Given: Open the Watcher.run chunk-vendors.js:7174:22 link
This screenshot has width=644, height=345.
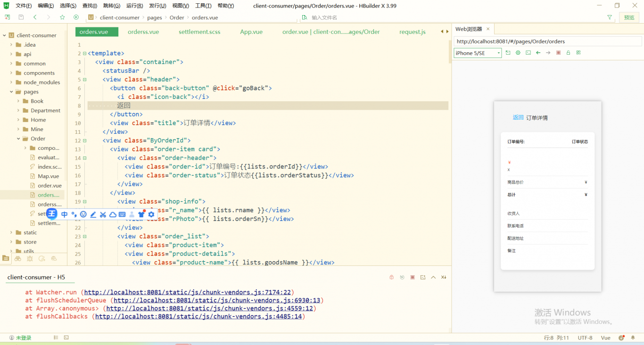Looking at the screenshot, I should (x=187, y=292).
